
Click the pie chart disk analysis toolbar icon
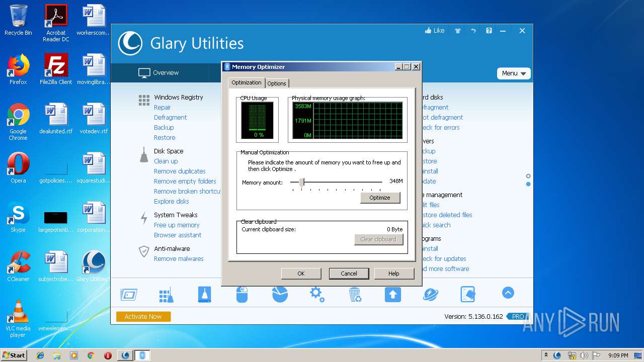point(280,294)
